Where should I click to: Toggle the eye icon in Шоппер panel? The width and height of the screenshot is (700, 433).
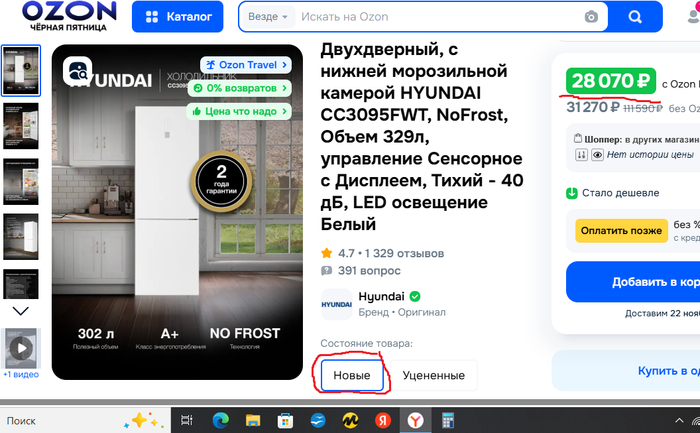[597, 155]
